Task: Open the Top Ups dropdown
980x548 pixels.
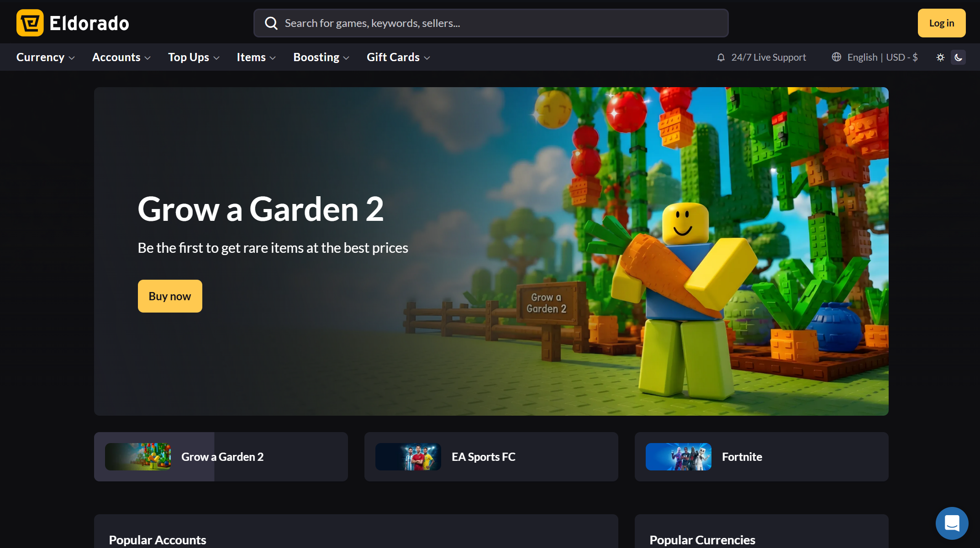Action: point(194,57)
